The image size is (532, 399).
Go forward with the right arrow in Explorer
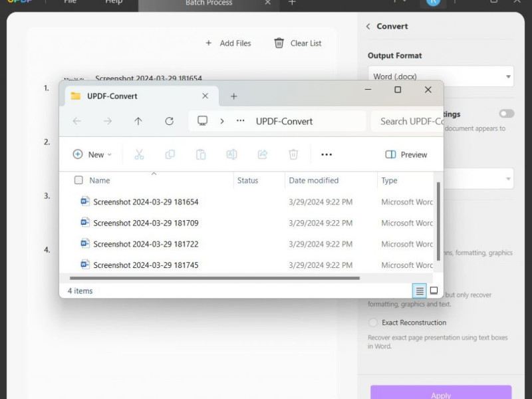coord(108,121)
